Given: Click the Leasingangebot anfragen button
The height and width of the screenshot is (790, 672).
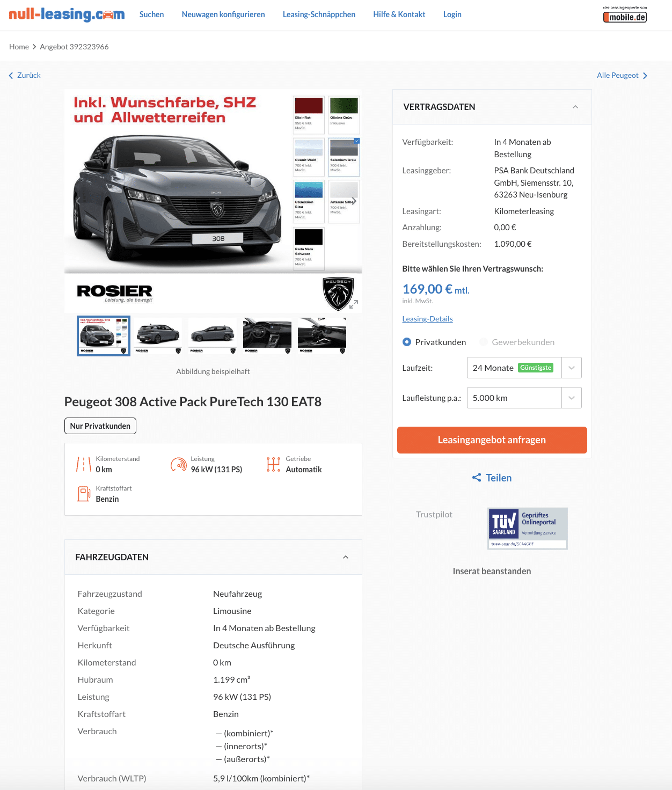Looking at the screenshot, I should 492,440.
